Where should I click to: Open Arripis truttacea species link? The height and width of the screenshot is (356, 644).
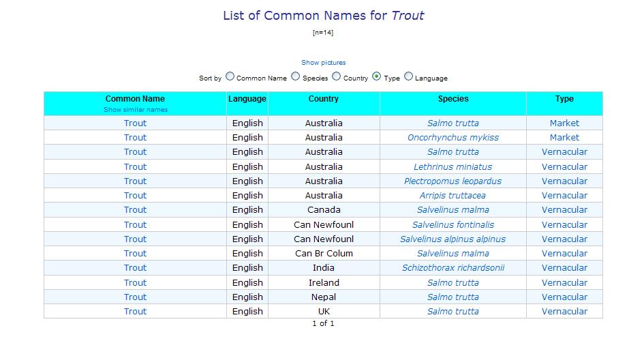453,196
